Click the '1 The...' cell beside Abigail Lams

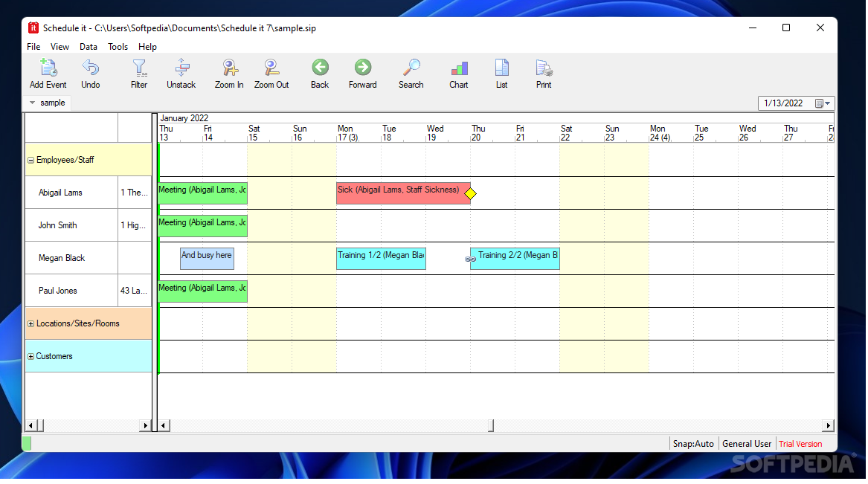pos(135,193)
